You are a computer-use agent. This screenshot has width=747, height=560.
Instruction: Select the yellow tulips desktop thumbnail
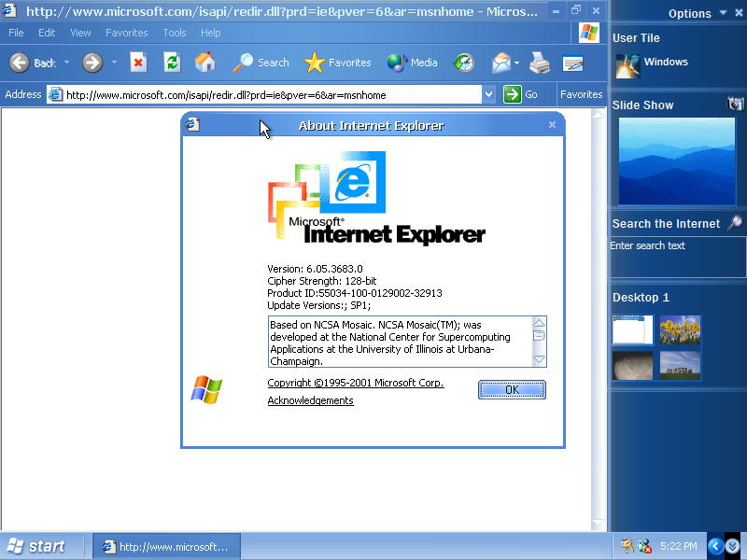(x=681, y=329)
